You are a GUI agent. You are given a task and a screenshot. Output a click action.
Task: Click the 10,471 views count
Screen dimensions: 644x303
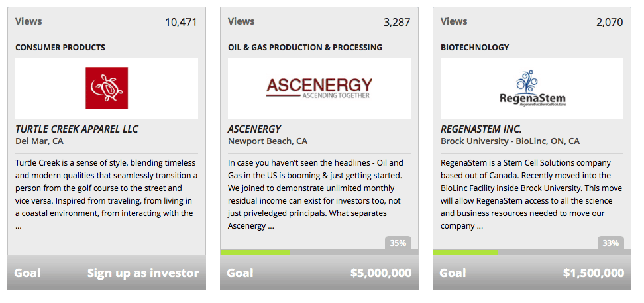pos(181,22)
